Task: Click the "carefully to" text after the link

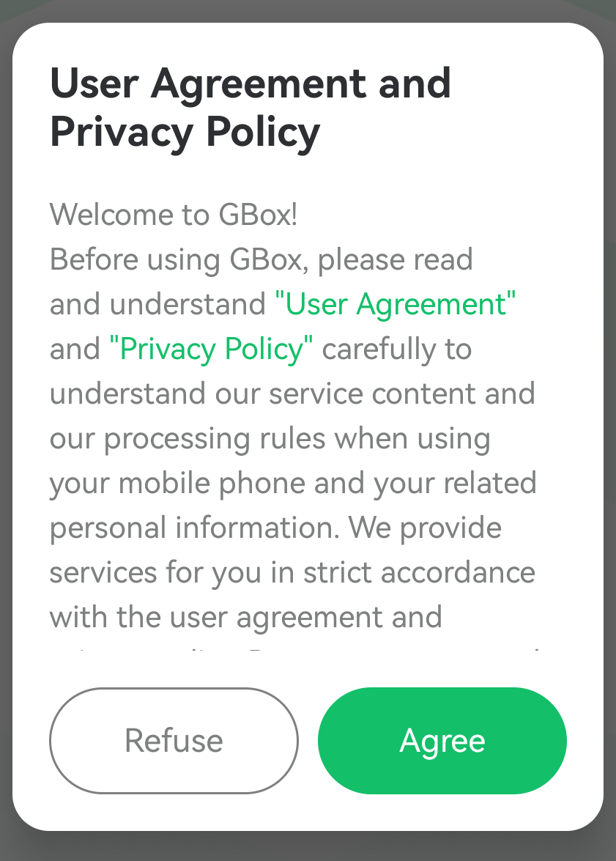Action: click(x=397, y=349)
